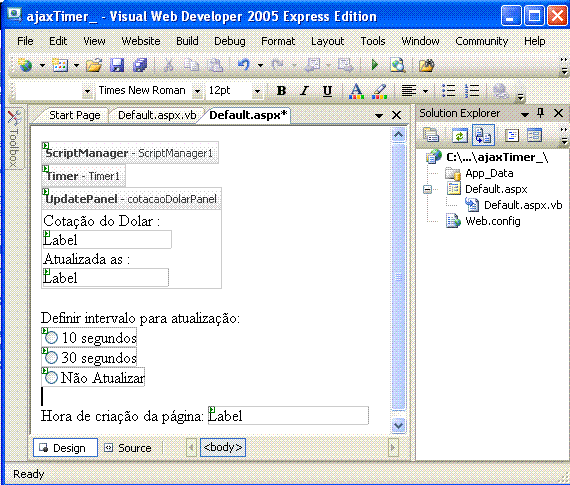This screenshot has height=485, width=570.
Task: Undo the last action
Action: click(x=244, y=66)
